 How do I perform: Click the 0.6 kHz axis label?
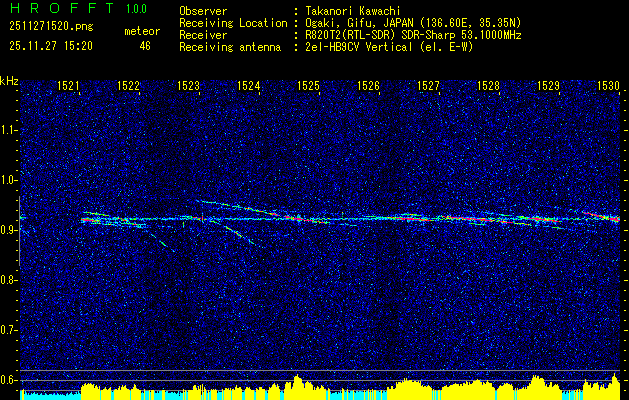point(8,380)
